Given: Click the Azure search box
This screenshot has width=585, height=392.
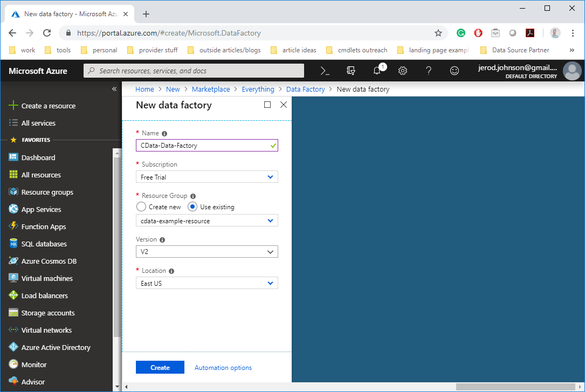Looking at the screenshot, I should tap(194, 71).
